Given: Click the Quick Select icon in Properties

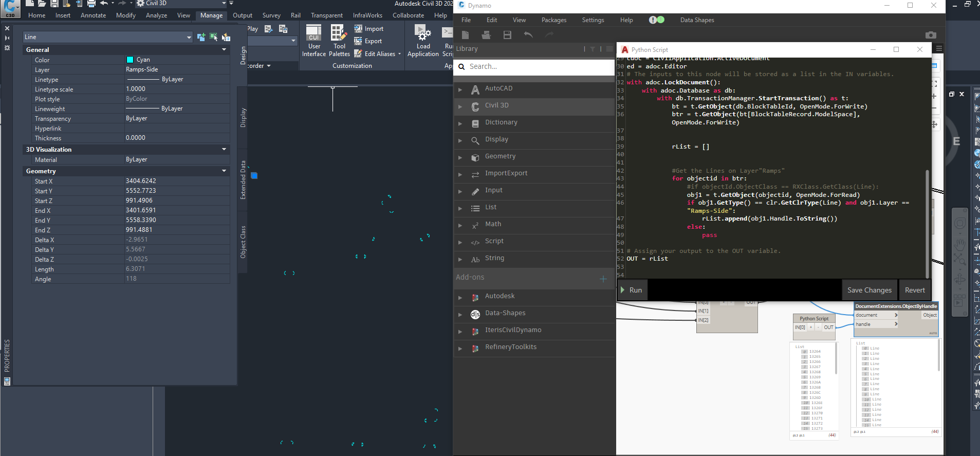Looking at the screenshot, I should [x=226, y=37].
